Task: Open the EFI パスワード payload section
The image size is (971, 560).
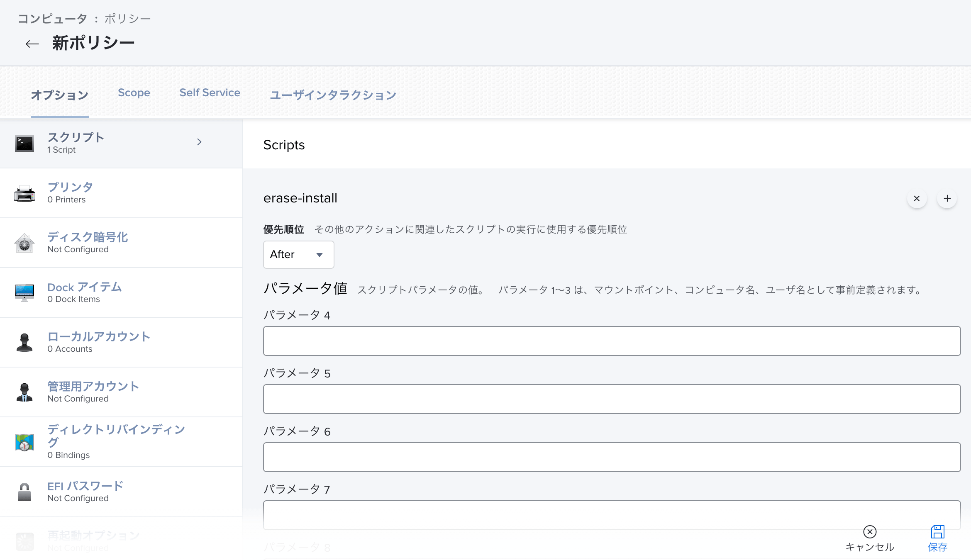Action: click(121, 492)
